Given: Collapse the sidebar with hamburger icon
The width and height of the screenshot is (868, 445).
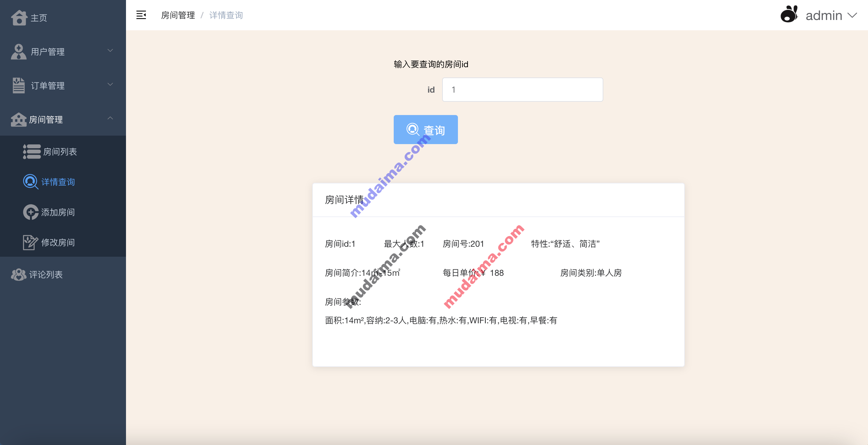Looking at the screenshot, I should point(141,15).
